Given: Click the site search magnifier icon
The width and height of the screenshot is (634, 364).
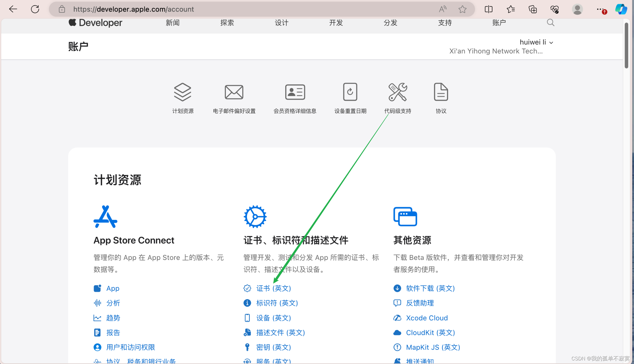Looking at the screenshot, I should coord(550,23).
